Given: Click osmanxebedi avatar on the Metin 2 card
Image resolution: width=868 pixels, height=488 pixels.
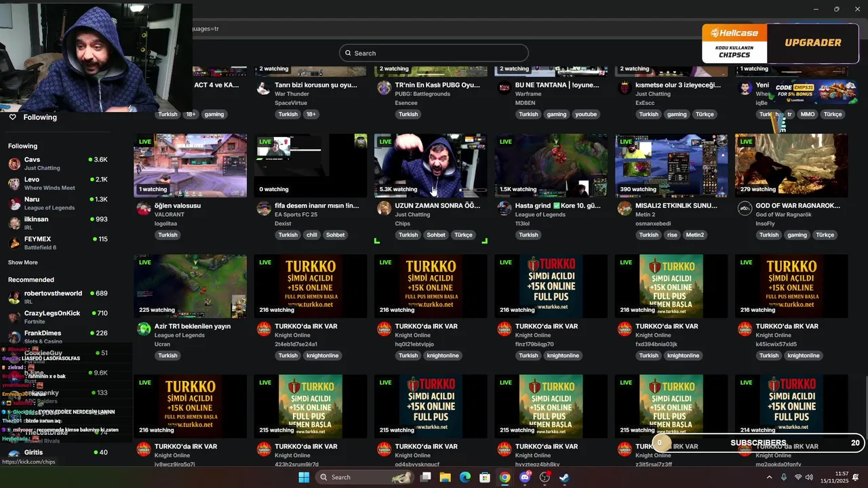Looking at the screenshot, I should (x=625, y=209).
